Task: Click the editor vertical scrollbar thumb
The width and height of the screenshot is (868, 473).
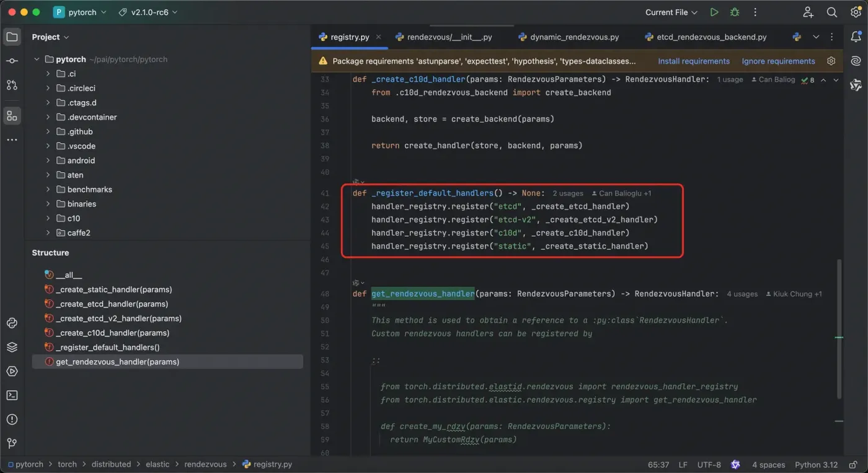Action: click(839, 329)
